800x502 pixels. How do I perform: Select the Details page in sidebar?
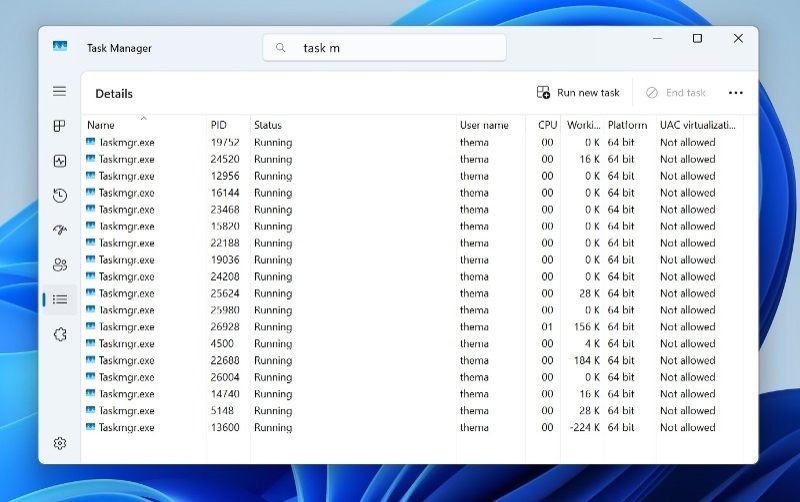[60, 299]
